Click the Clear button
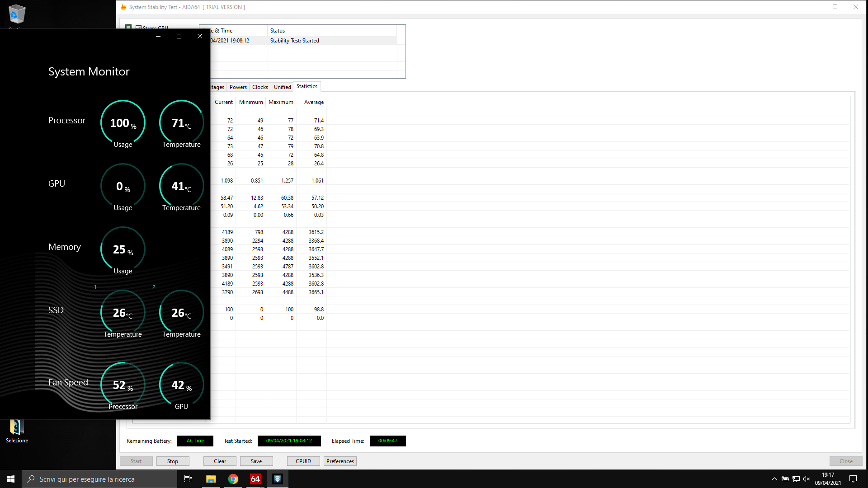Image resolution: width=868 pixels, height=488 pixels. click(220, 461)
